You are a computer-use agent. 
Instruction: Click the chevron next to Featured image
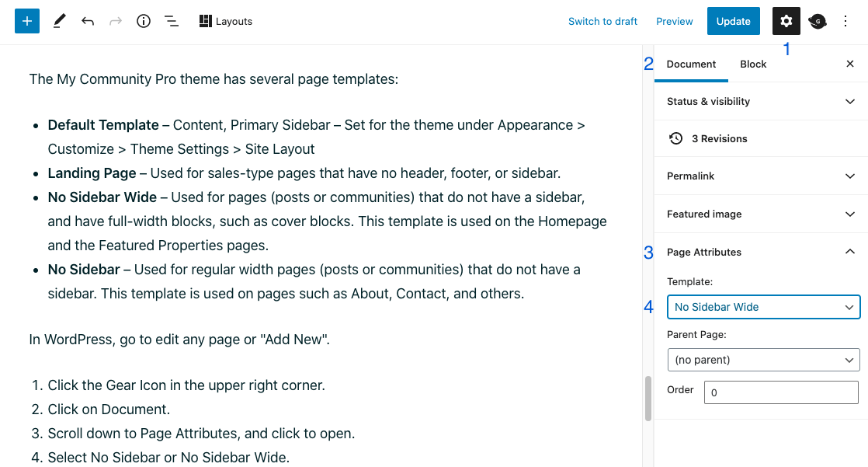coord(849,214)
